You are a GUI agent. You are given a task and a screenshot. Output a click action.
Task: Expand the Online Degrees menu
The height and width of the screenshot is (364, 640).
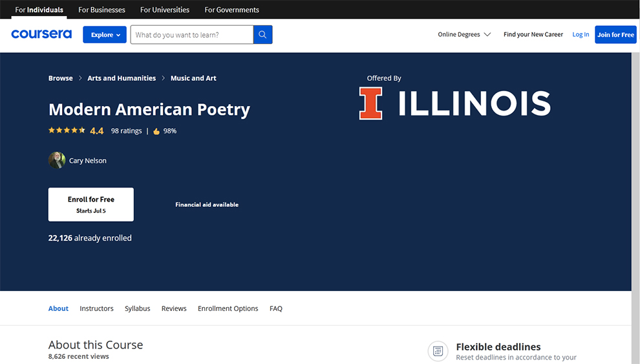click(464, 34)
